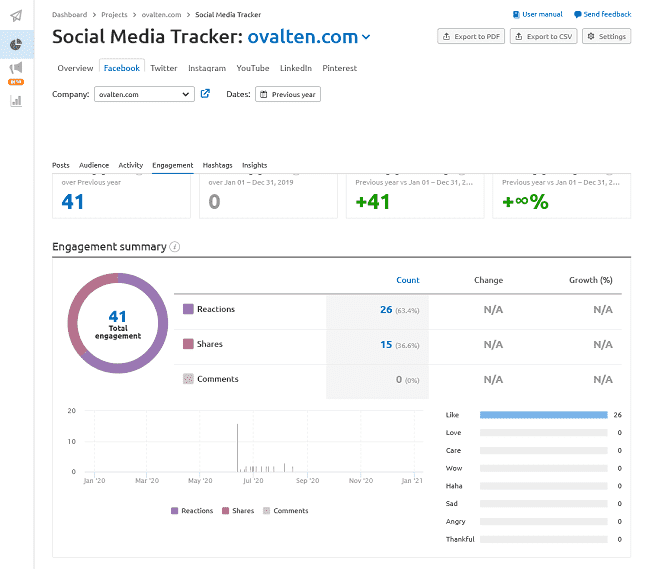Toggle Shares series in chart legend
This screenshot has height=570, width=649.
(238, 511)
